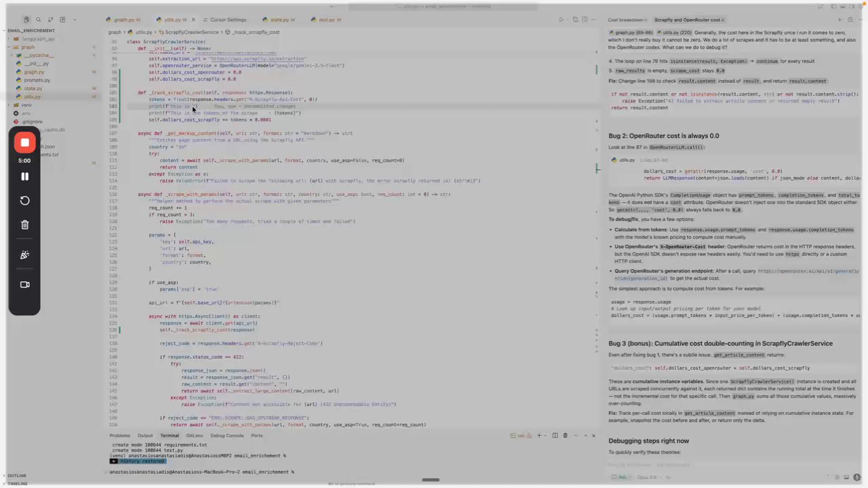This screenshot has height=488, width=868.
Task: Split the editor with the split icon
Action: 585,20
